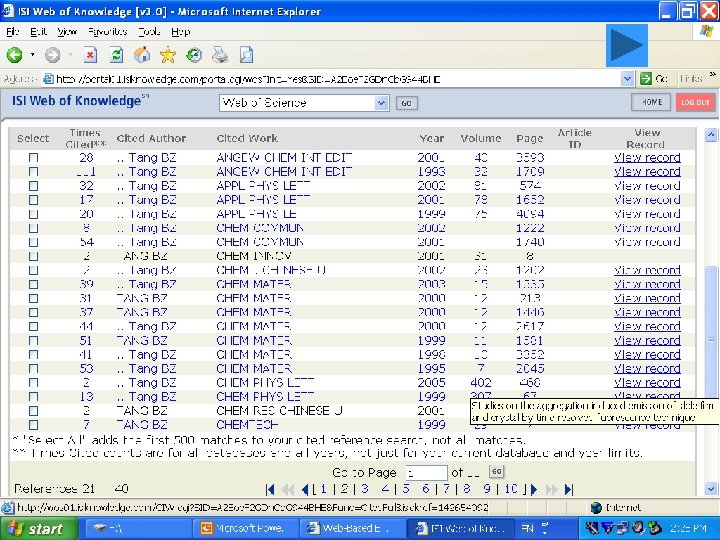Click the page icon in address bar
This screenshot has height=540, width=720.
(x=48, y=79)
